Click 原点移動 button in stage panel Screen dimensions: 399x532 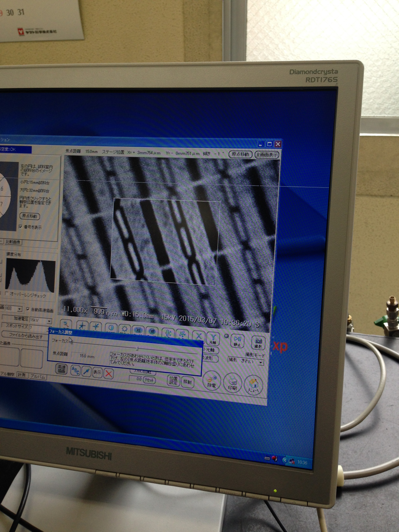click(30, 216)
